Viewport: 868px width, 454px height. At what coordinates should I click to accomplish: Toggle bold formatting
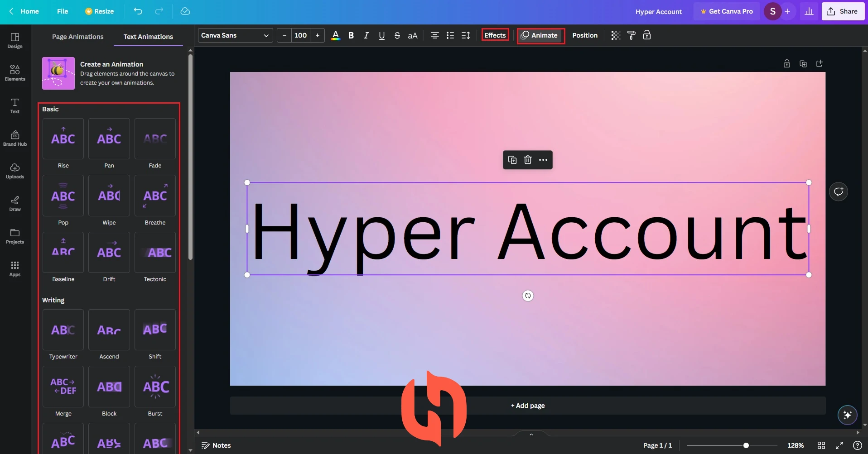(x=351, y=35)
